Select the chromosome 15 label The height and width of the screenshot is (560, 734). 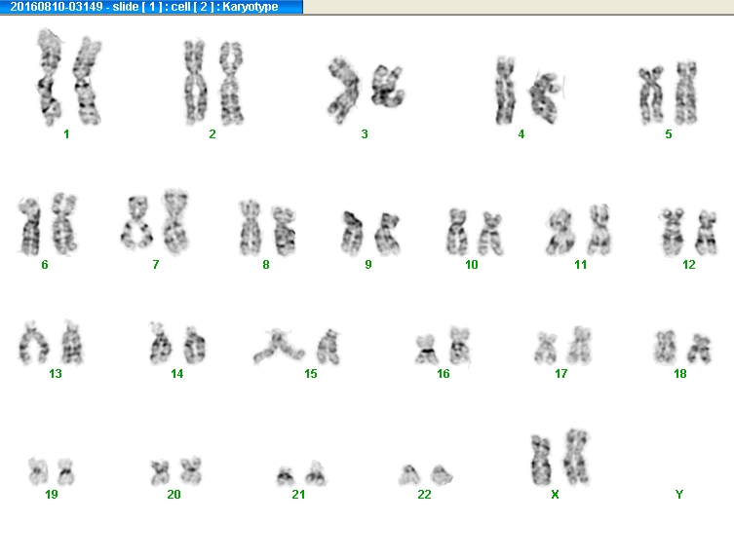[x=310, y=374]
